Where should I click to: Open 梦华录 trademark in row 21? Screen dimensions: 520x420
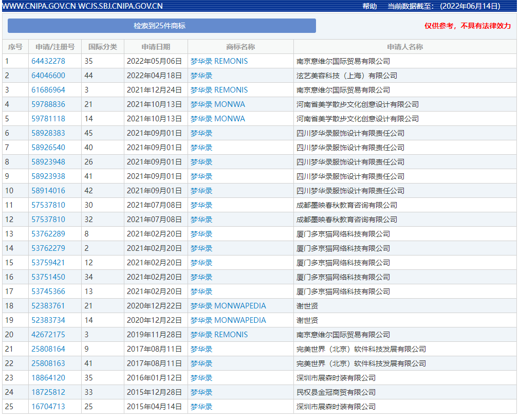201,349
